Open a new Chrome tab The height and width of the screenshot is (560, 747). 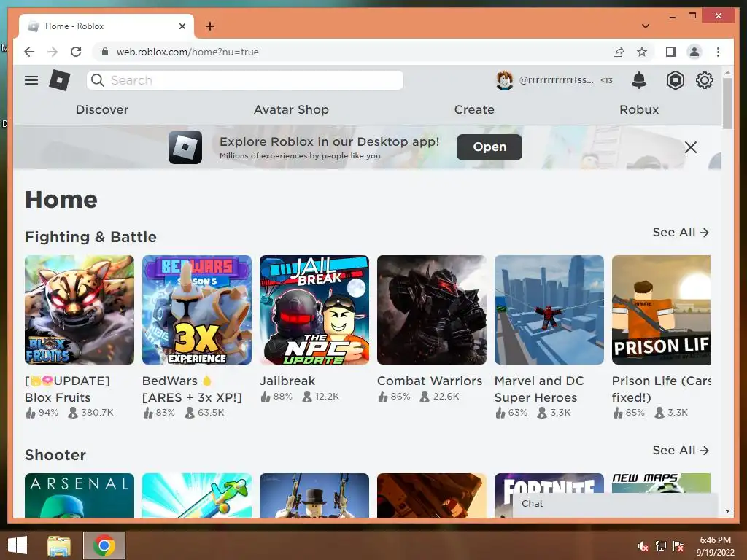pyautogui.click(x=209, y=26)
